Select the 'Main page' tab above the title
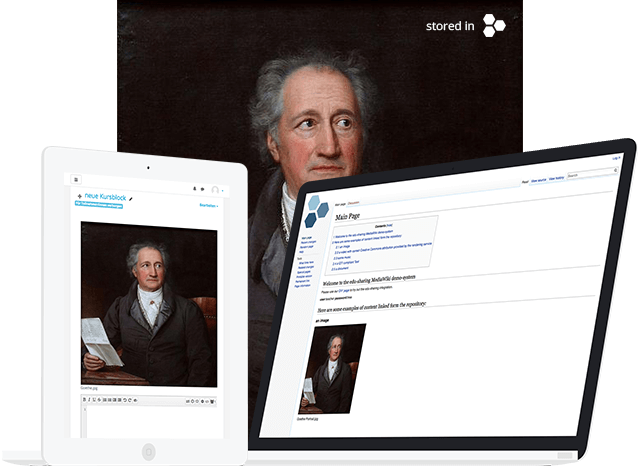 [340, 204]
